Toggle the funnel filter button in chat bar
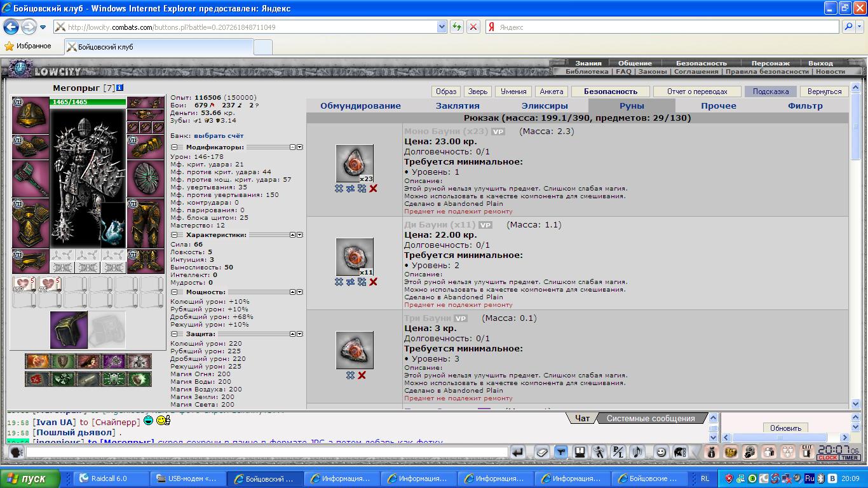 coord(560,452)
